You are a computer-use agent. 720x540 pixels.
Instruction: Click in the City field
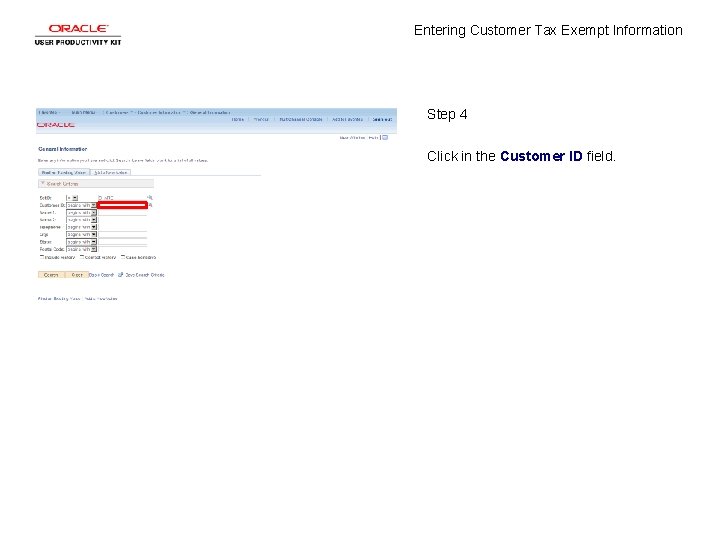click(122, 235)
